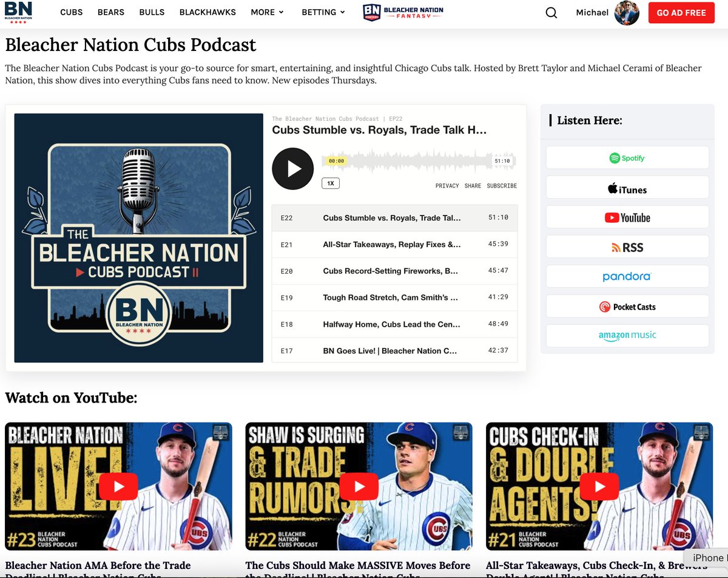Open the Bleacher Nation Fantasy logo
This screenshot has width=728, height=578.
[x=403, y=12]
